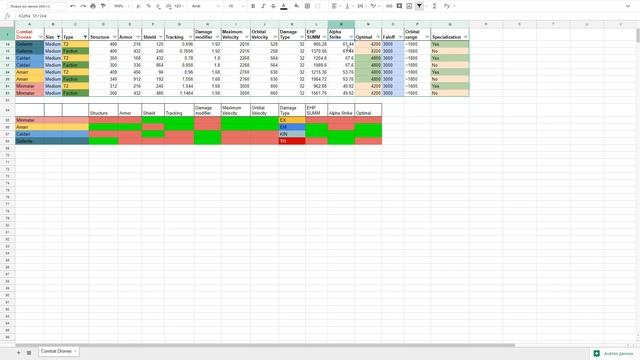
Task: Format selection as currency
Action: tap(139, 6)
